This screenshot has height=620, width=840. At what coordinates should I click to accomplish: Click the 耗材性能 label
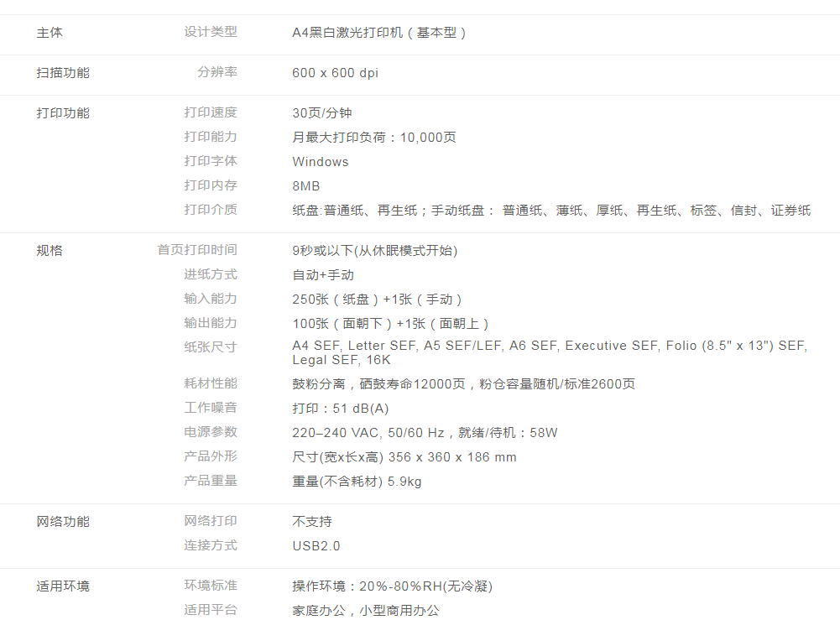[211, 383]
